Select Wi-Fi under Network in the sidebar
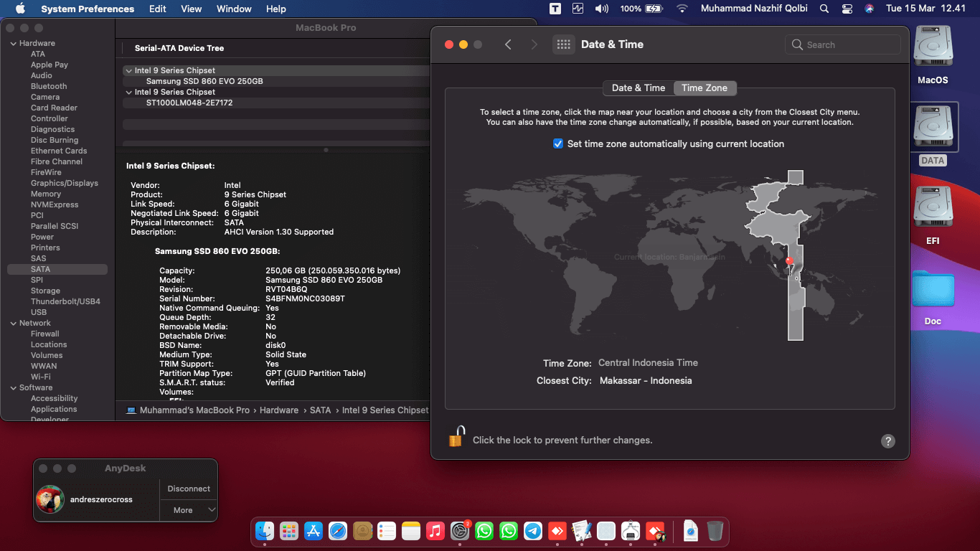980x551 pixels. pos(41,377)
